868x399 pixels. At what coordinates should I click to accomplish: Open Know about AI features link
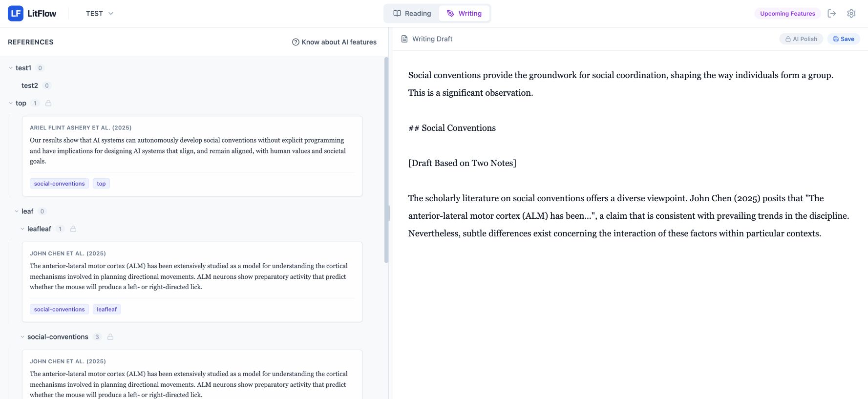(x=335, y=42)
